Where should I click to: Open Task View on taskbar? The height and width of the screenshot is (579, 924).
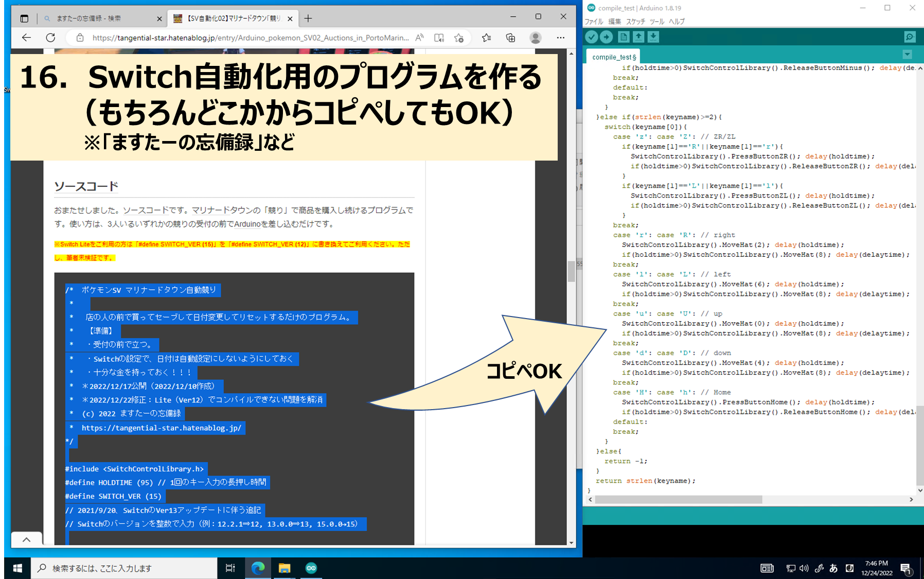[230, 568]
